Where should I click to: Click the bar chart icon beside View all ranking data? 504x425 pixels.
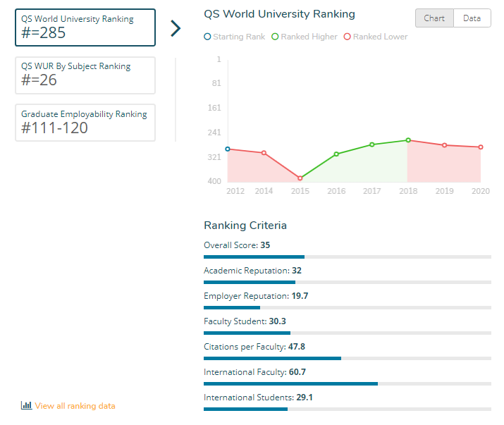tap(26, 405)
